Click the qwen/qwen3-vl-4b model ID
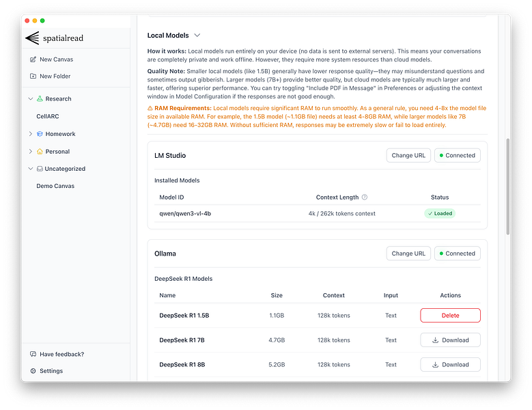The image size is (532, 410). tap(185, 213)
